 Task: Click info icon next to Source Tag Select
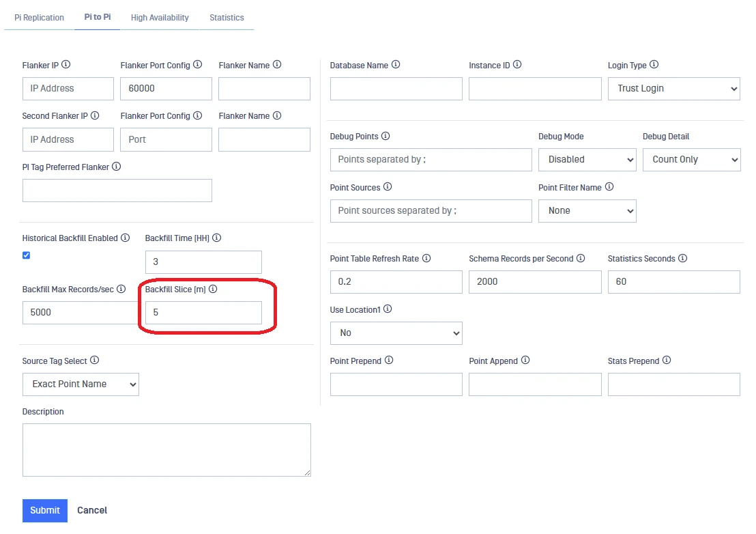(x=95, y=361)
